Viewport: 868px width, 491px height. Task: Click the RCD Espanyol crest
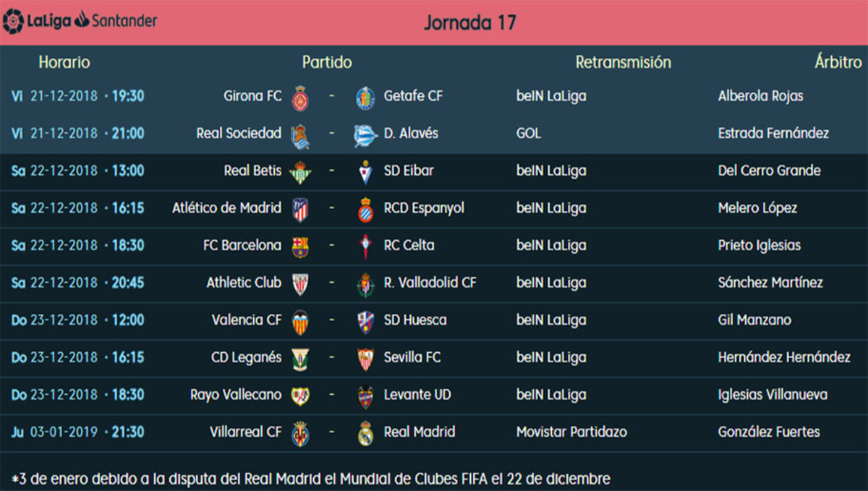tap(366, 210)
